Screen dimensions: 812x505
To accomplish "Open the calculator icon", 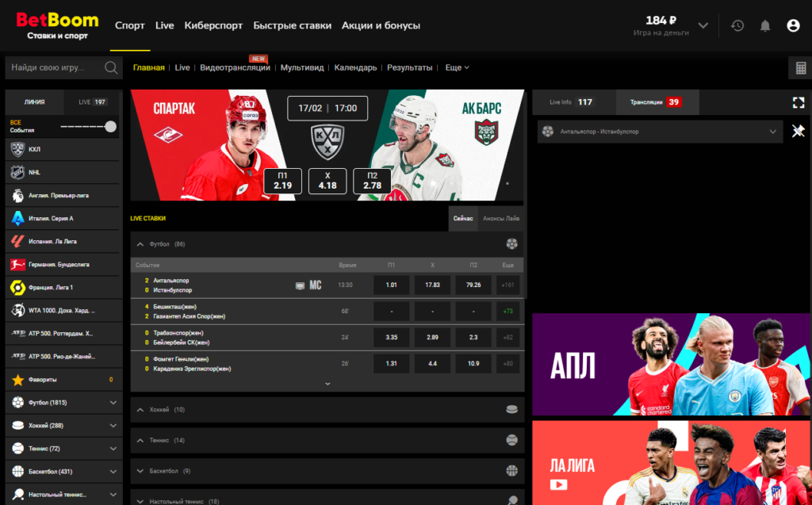I will [801, 68].
